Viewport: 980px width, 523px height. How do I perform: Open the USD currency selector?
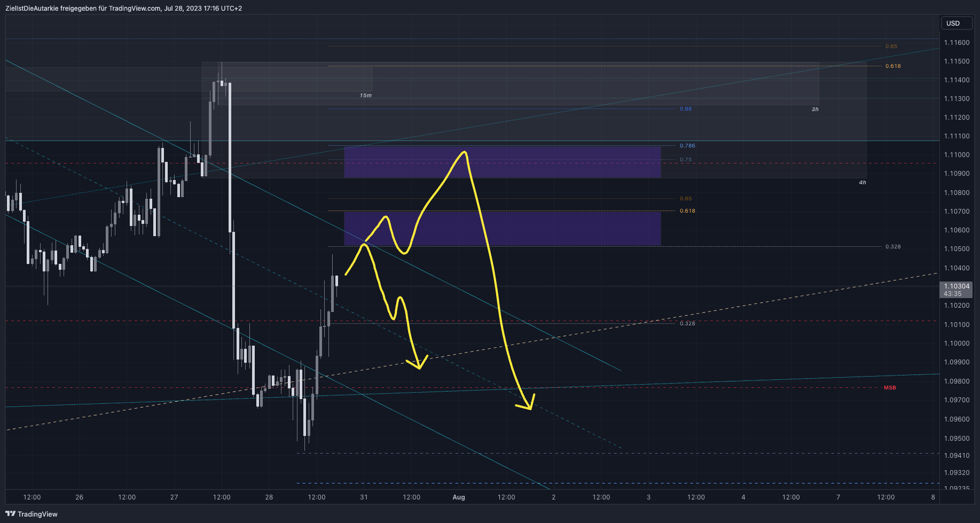[x=957, y=23]
